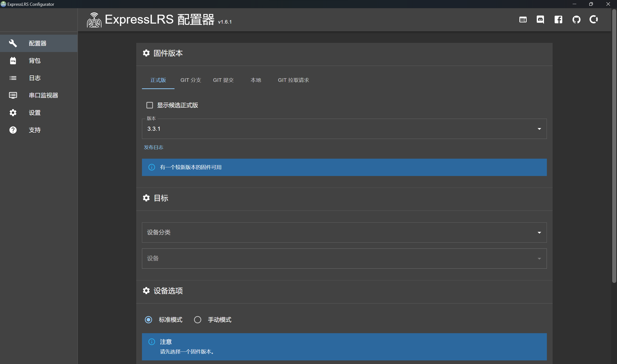Open the 设备 device dropdown
617x364 pixels.
[x=344, y=259]
